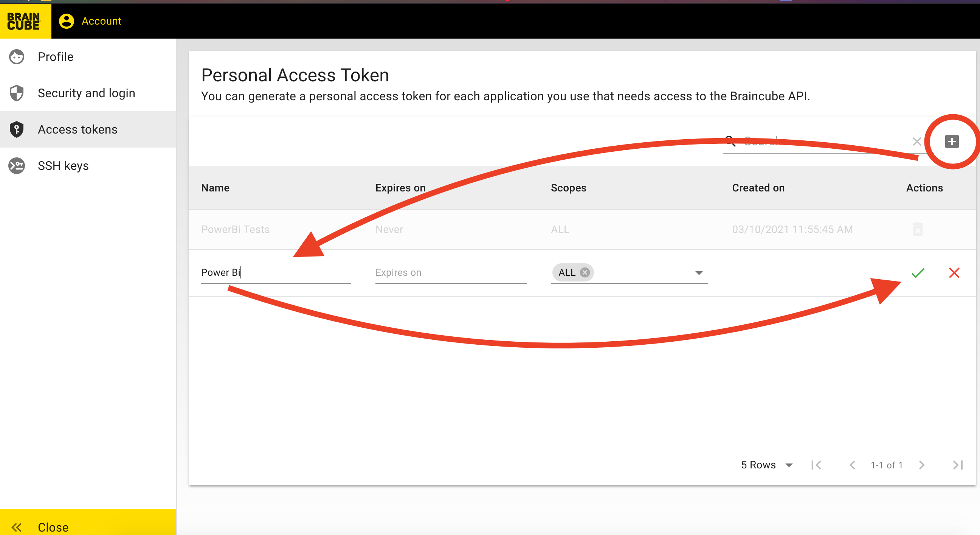Click the plus icon to add token
Viewport: 980px width, 535px height.
pos(952,142)
